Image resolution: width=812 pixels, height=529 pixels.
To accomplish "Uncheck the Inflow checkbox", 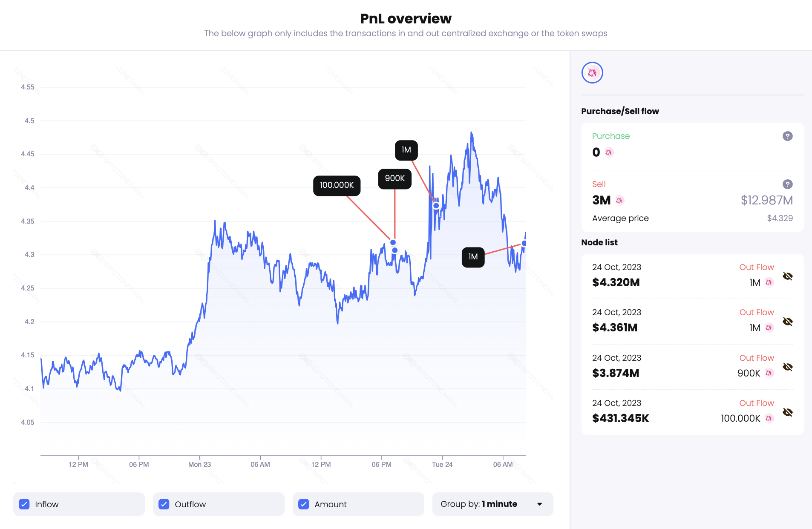I will (x=24, y=504).
